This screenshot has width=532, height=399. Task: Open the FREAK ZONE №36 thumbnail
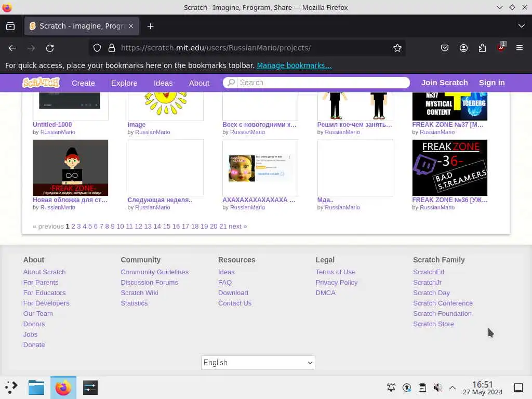449,168
